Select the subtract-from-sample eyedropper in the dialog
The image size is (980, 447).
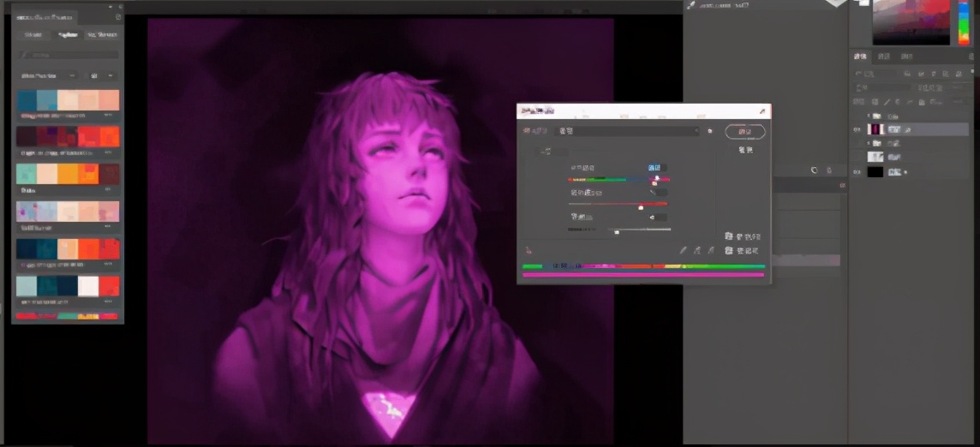point(711,251)
